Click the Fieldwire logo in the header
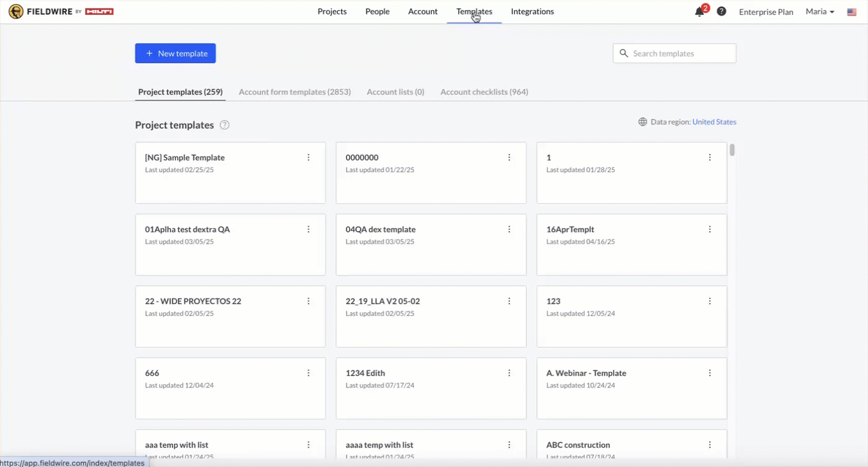Screen dimensions: 868x467 tap(61, 12)
